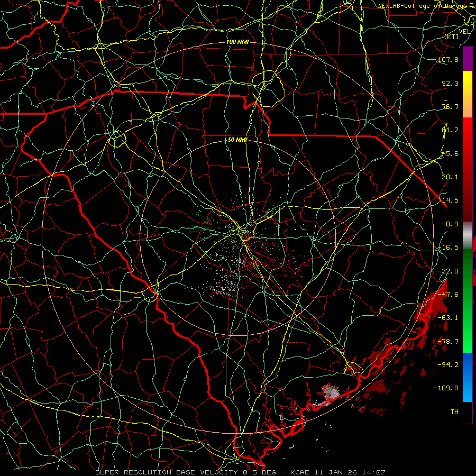Click the black TH segment of color bar
This screenshot has height=476, width=476.
(x=467, y=412)
